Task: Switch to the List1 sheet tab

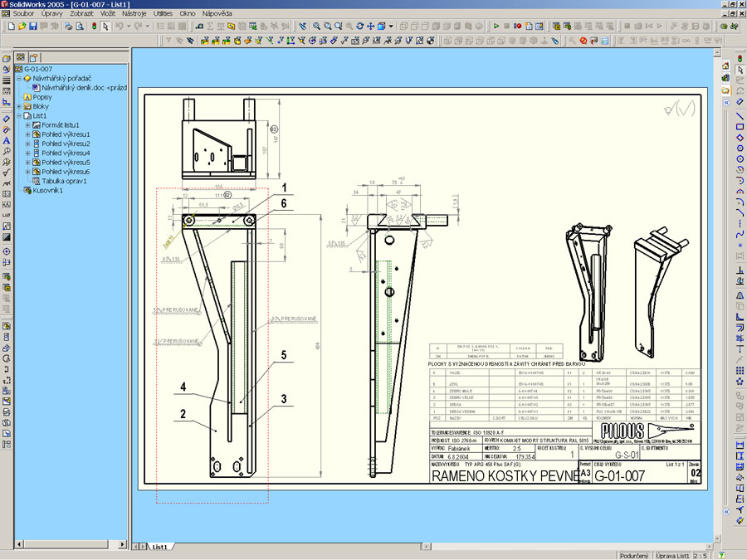Action: [160, 547]
